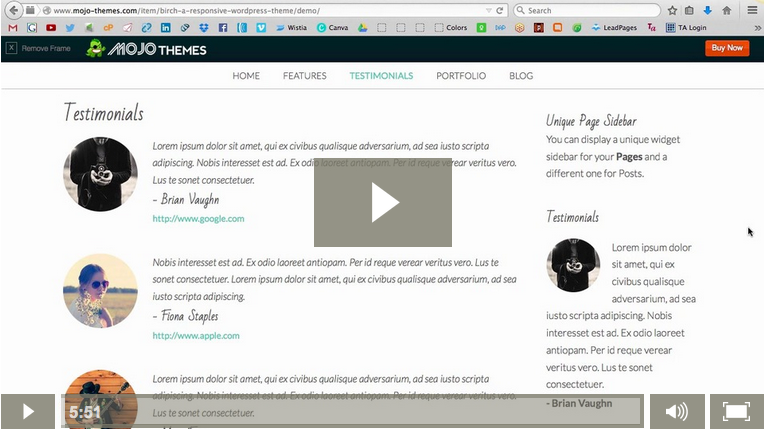
Task: Click the 'Unique Page Sidebar' heading
Action: (x=591, y=121)
